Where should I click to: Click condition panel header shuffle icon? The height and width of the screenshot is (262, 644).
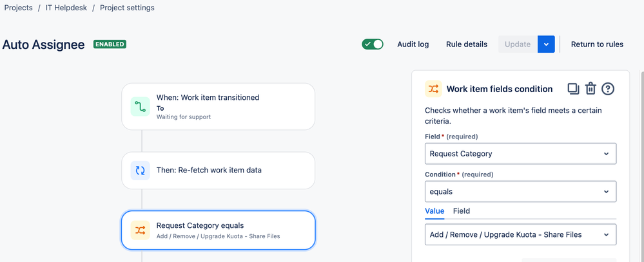(x=433, y=89)
